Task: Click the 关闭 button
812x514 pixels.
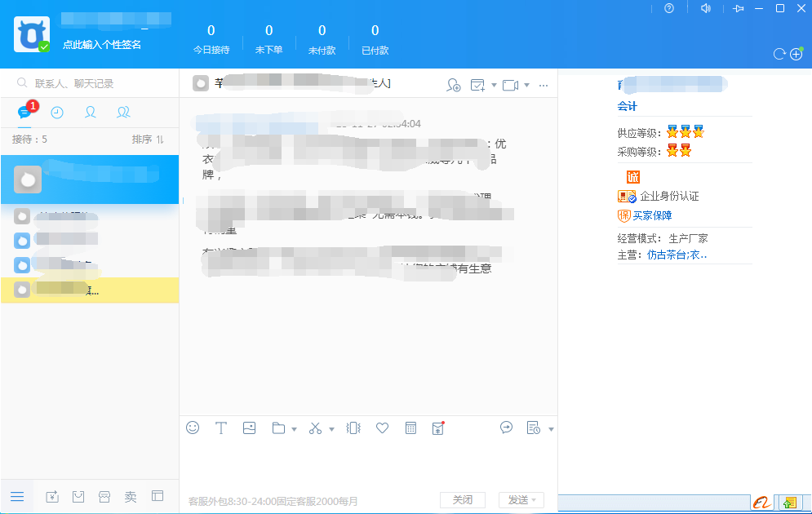Action: (463, 499)
